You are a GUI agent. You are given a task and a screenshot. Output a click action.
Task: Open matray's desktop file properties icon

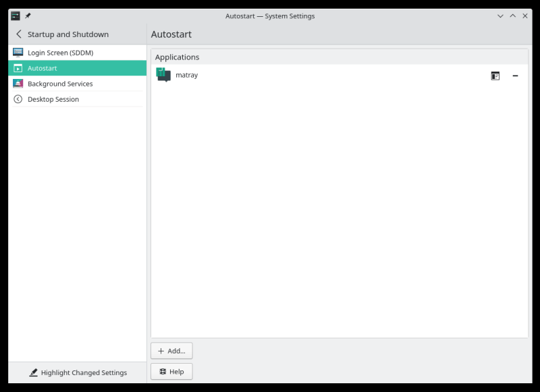(x=495, y=76)
